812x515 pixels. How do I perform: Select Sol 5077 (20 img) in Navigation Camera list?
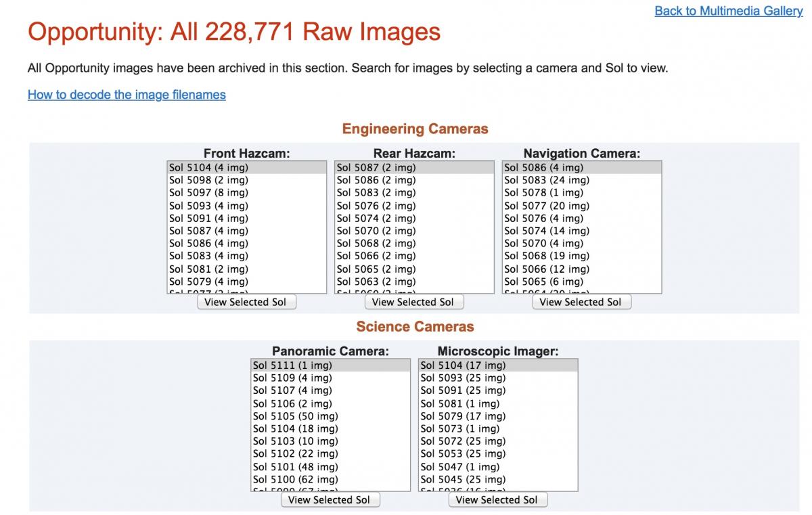pos(581,206)
